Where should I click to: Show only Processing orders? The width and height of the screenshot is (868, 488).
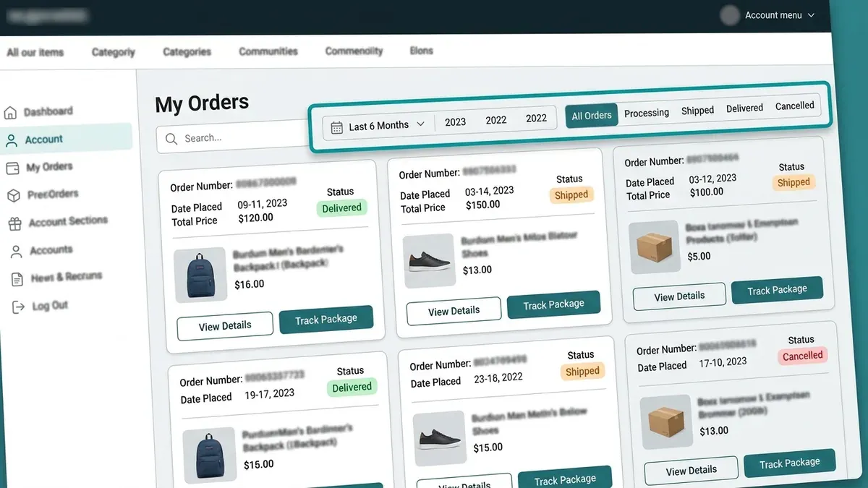[x=647, y=113]
